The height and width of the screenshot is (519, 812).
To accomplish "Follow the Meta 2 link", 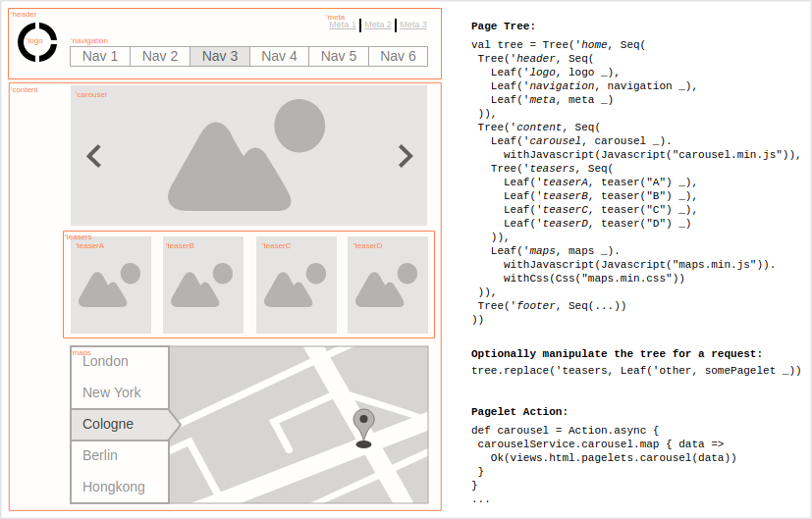I will click(377, 25).
